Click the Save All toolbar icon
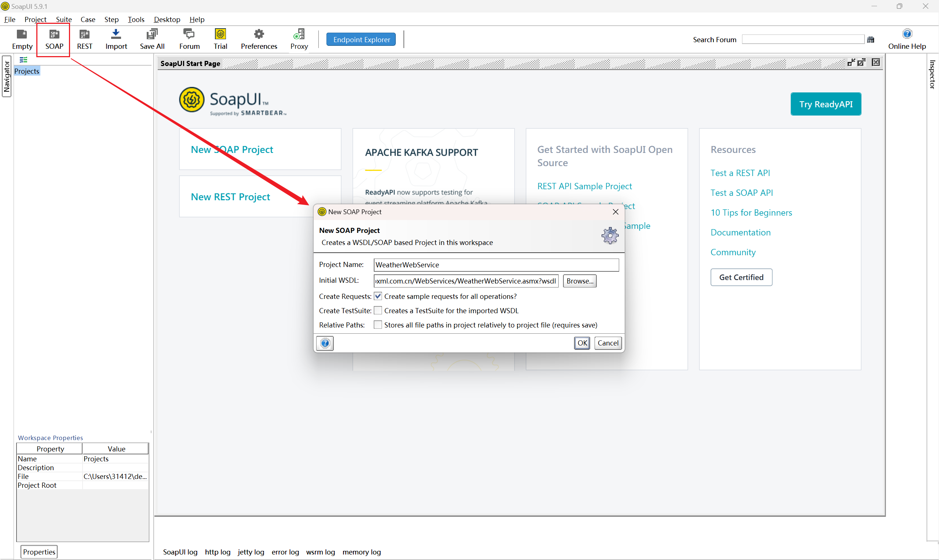 coord(152,39)
